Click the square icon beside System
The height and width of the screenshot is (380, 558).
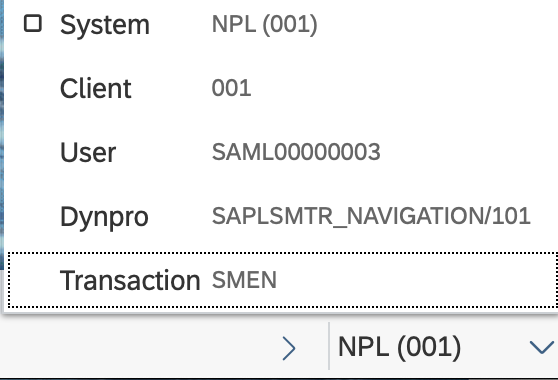pyautogui.click(x=33, y=23)
